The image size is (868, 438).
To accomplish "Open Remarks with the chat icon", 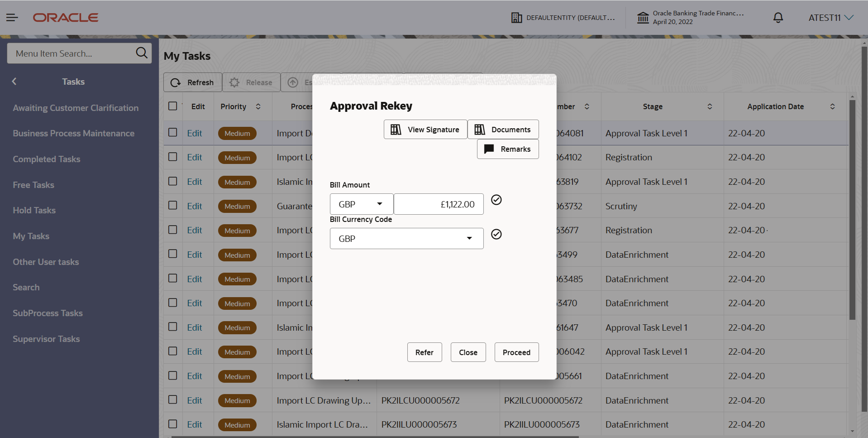I will pos(508,149).
